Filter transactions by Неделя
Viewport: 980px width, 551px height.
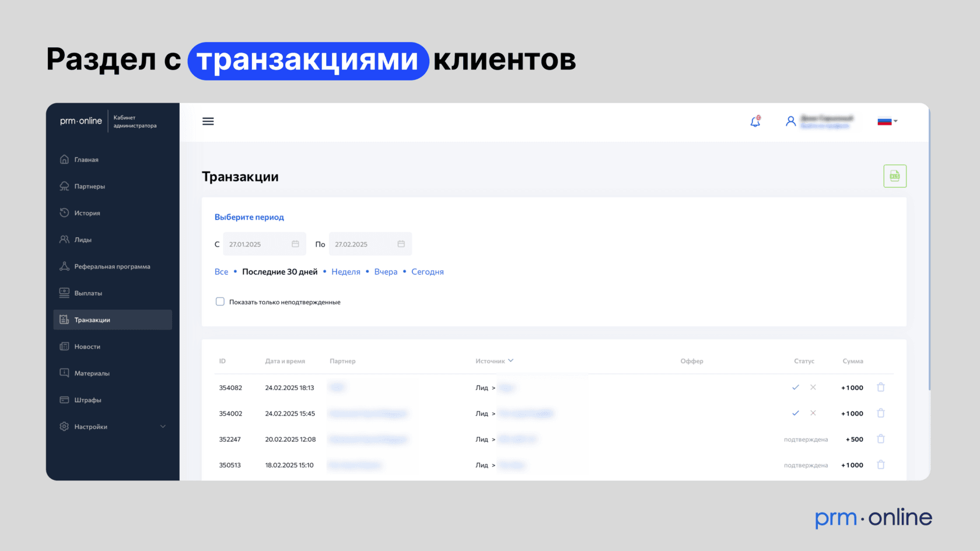345,272
